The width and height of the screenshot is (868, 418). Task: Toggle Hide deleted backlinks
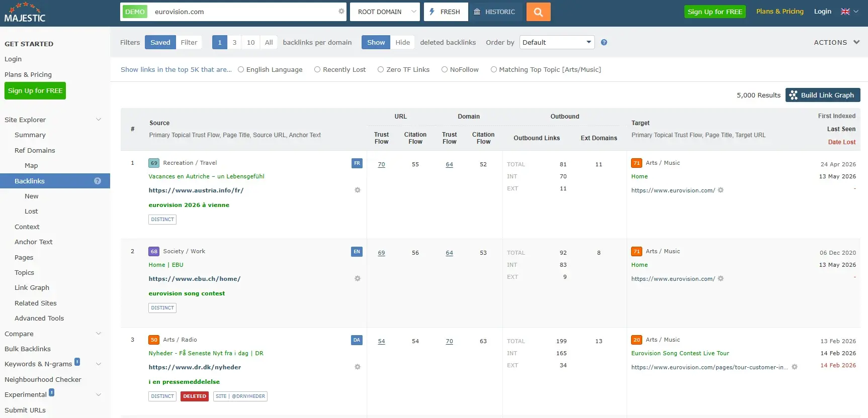402,42
